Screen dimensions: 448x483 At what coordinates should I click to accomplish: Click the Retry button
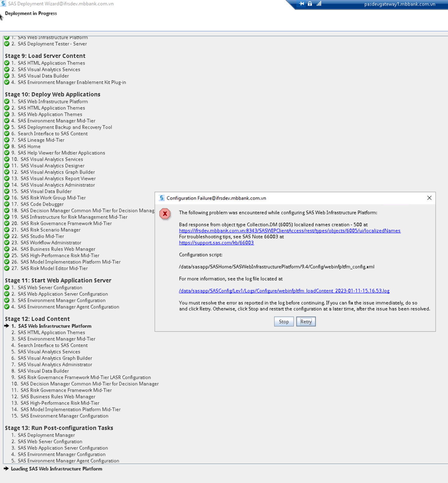coord(306,321)
